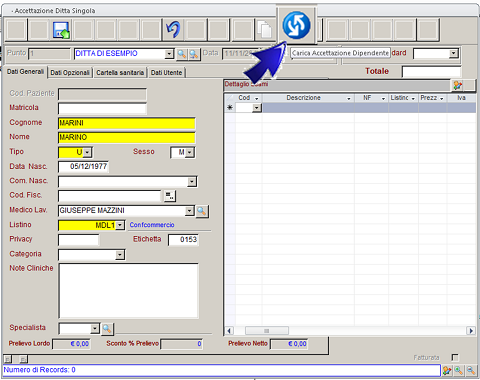Image resolution: width=480 pixels, height=380 pixels.
Task: Click the Matricola input field
Action: coord(102,109)
